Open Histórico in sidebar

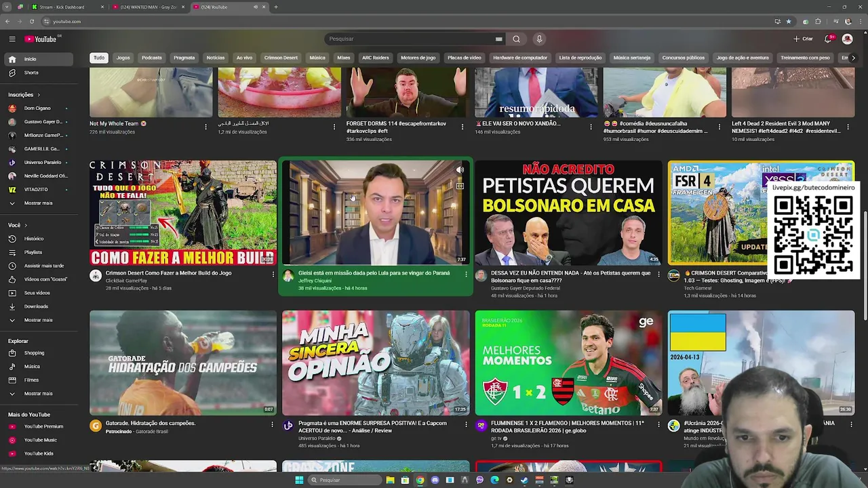pyautogui.click(x=38, y=239)
